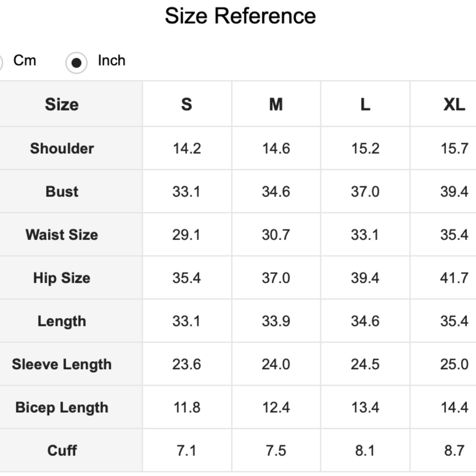The height and width of the screenshot is (476, 476).
Task: Select the Cm unit radio button
Action: [x=0, y=63]
